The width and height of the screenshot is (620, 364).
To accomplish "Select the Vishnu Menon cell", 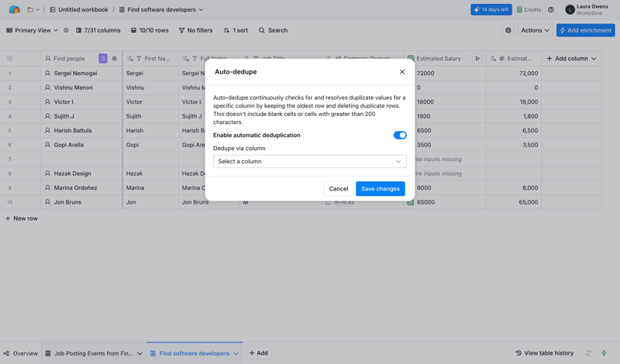I will coord(82,88).
